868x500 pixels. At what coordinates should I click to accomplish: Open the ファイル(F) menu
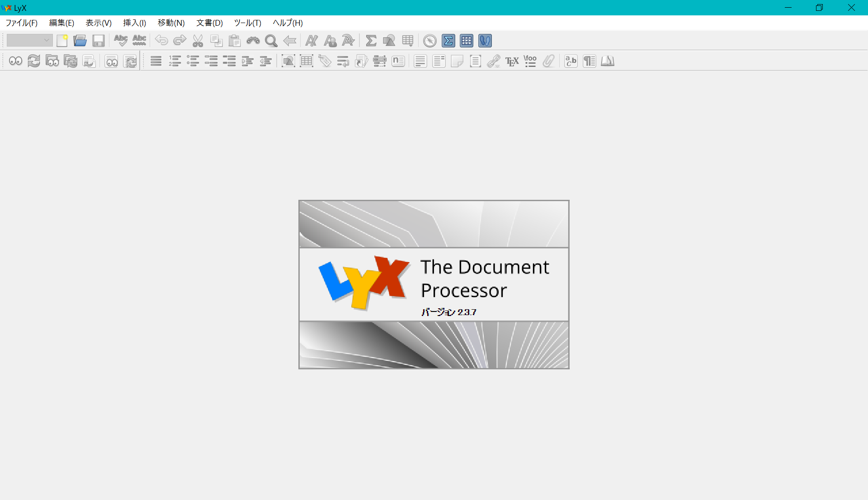click(x=21, y=23)
